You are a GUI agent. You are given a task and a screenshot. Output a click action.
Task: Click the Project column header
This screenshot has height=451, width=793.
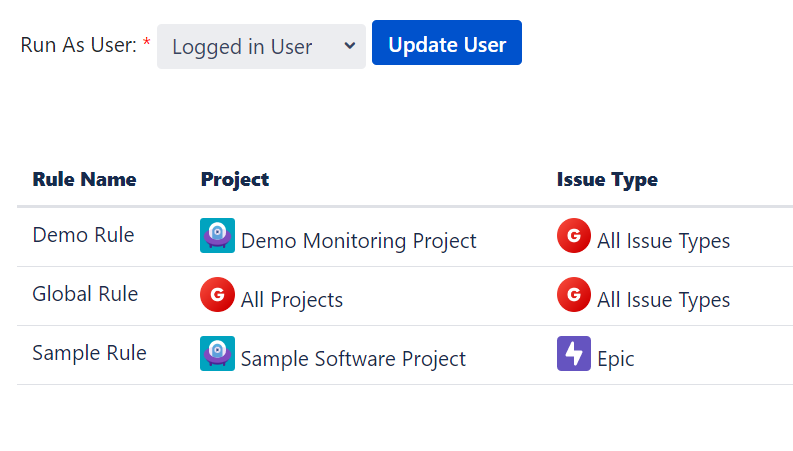[x=235, y=180]
